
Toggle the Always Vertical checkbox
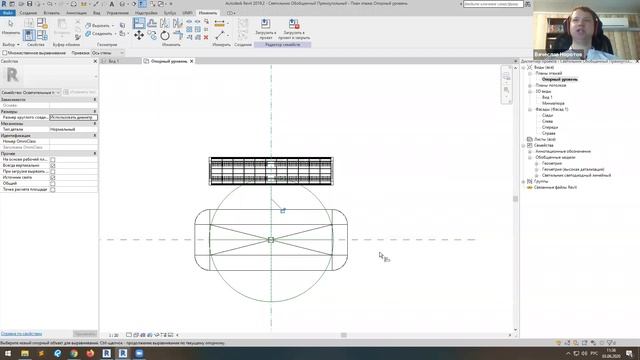[x=53, y=166]
